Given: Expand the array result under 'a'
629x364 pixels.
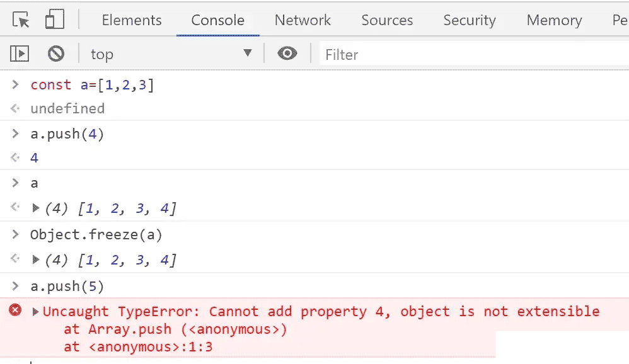Looking at the screenshot, I should pos(36,208).
